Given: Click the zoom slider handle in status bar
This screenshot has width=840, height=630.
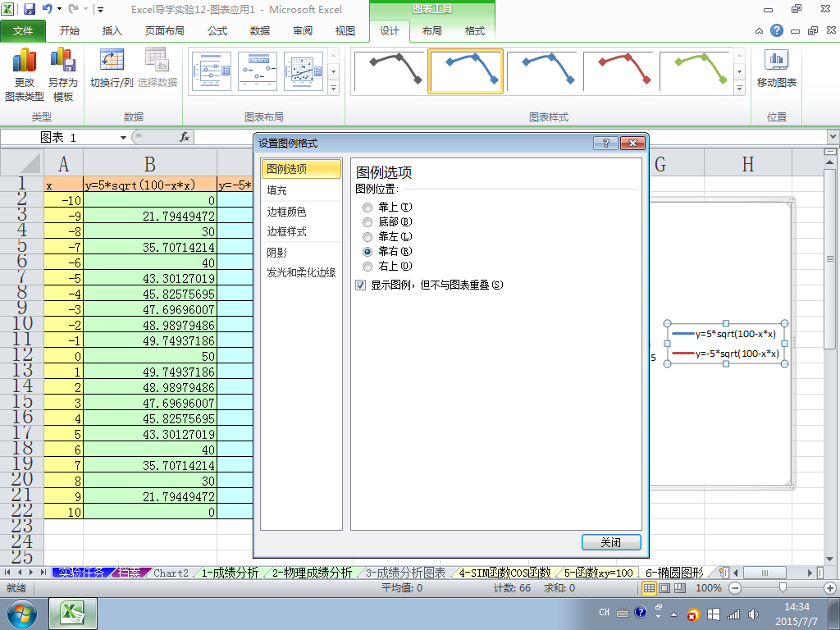Looking at the screenshot, I should click(783, 587).
